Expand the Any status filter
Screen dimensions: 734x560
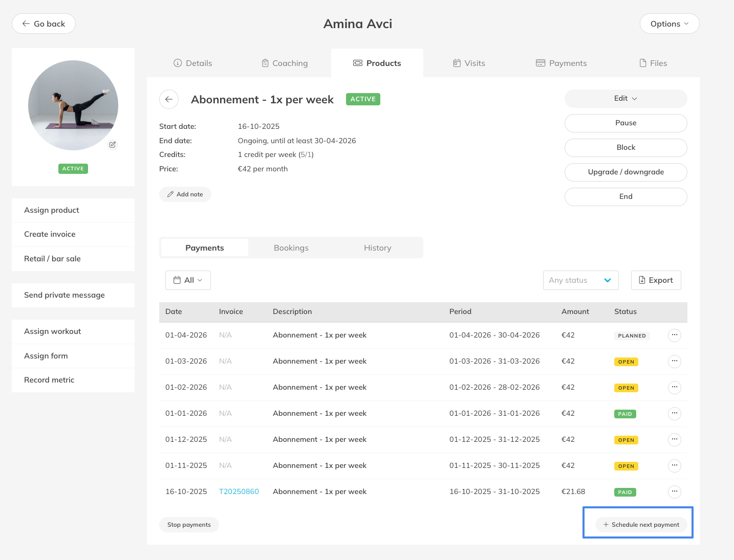(x=580, y=280)
